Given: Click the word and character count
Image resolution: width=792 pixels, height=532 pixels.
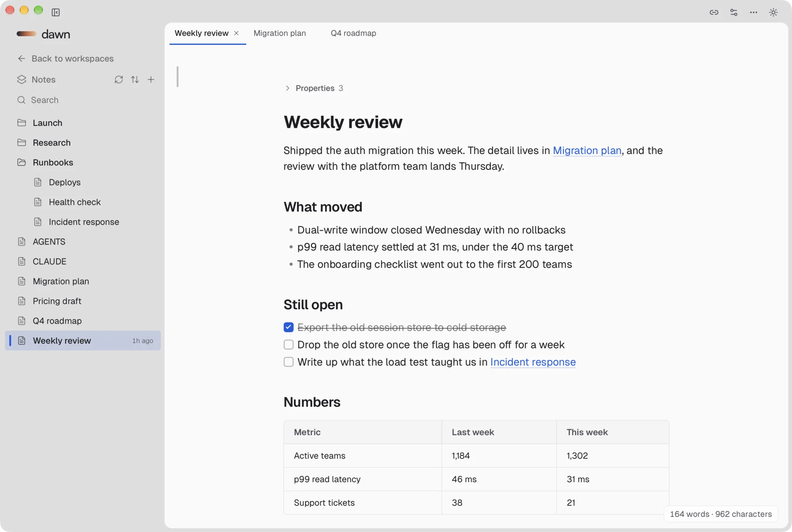Looking at the screenshot, I should 721,514.
